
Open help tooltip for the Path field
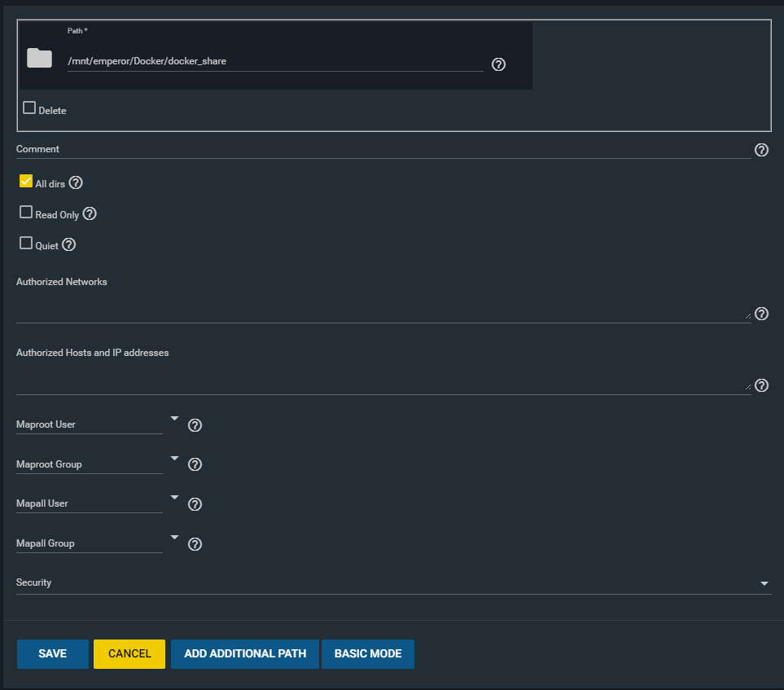pyautogui.click(x=498, y=64)
